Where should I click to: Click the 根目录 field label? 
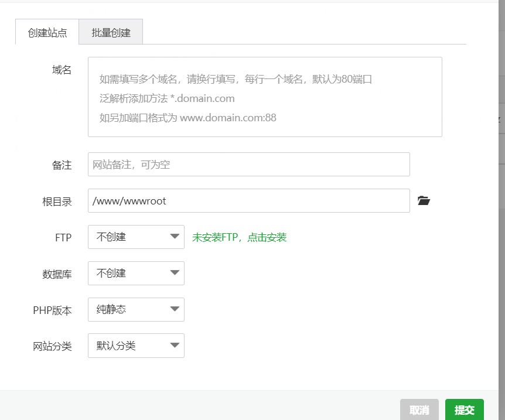57,202
